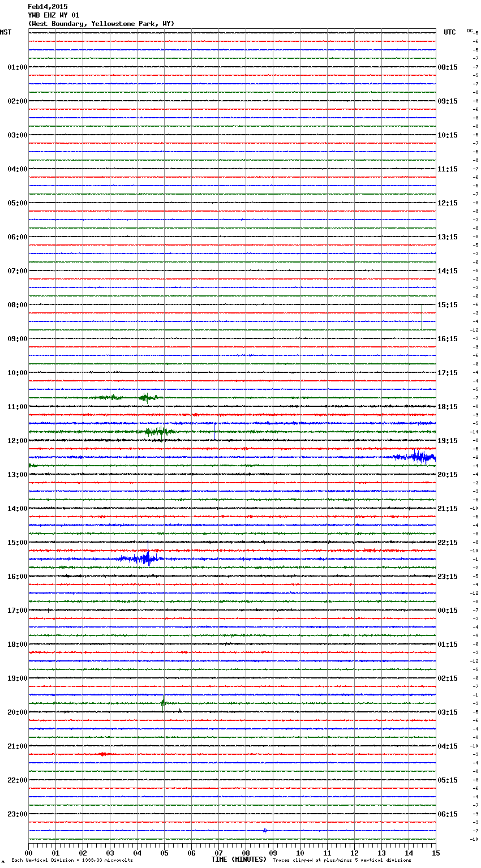Select the 10:00 MST row label
This screenshot has height=868, width=481.
pyautogui.click(x=17, y=373)
